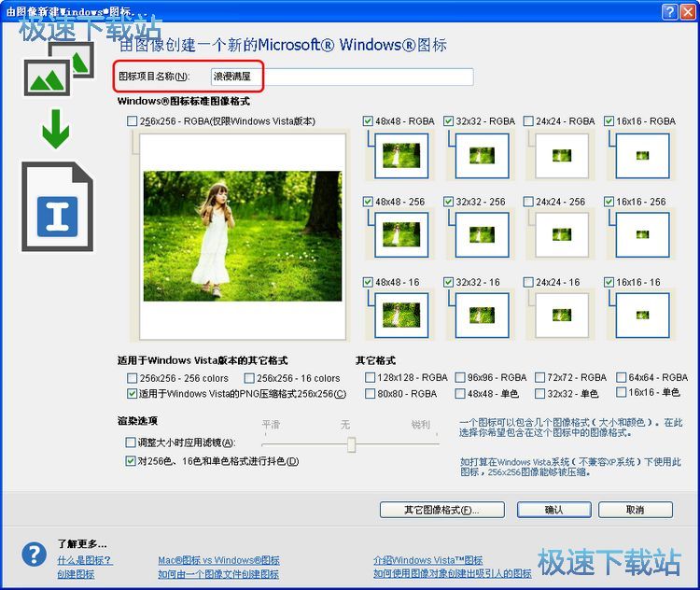Close the dialog with the X button

pyautogui.click(x=687, y=11)
